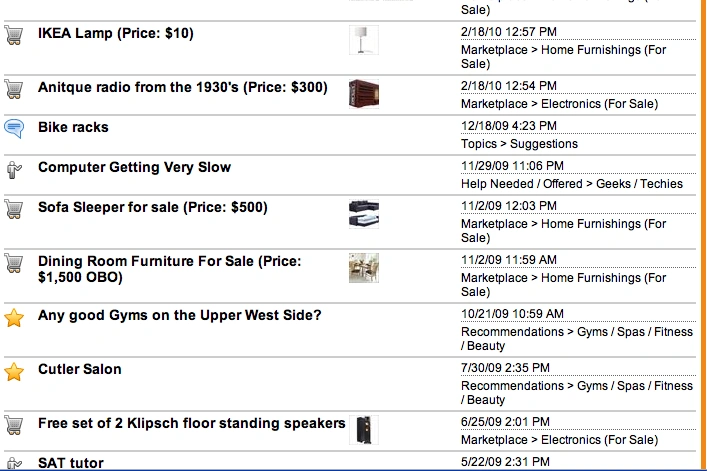Click the star icon beside Any good Gyms post
Image resolution: width=707 pixels, height=471 pixels.
point(14,318)
